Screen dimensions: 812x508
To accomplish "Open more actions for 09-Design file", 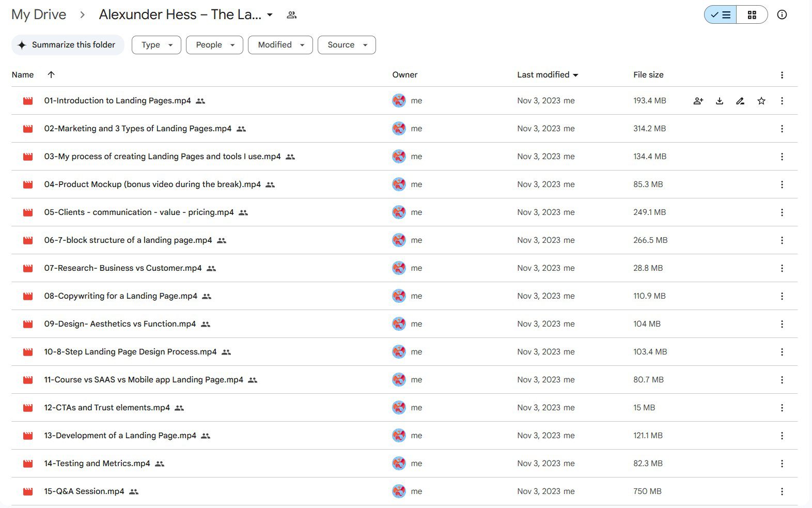I will coord(782,324).
